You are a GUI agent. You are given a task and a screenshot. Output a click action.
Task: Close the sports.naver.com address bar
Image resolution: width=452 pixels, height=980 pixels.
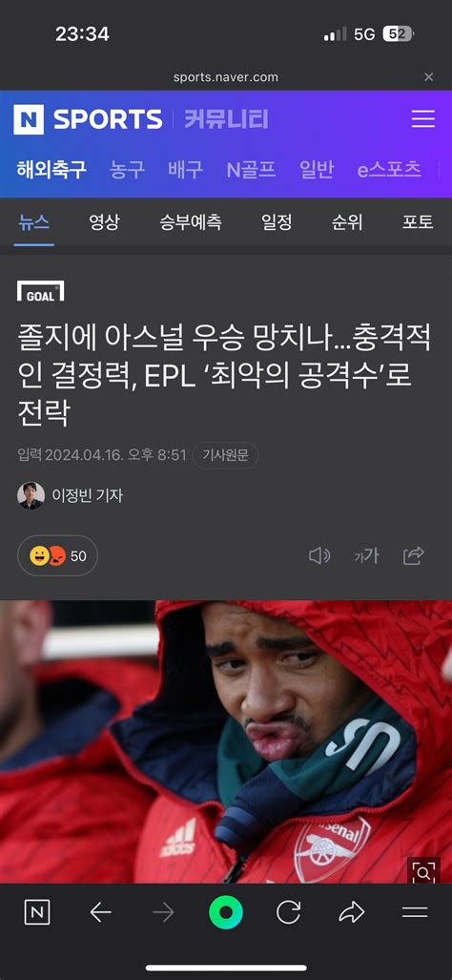429,77
